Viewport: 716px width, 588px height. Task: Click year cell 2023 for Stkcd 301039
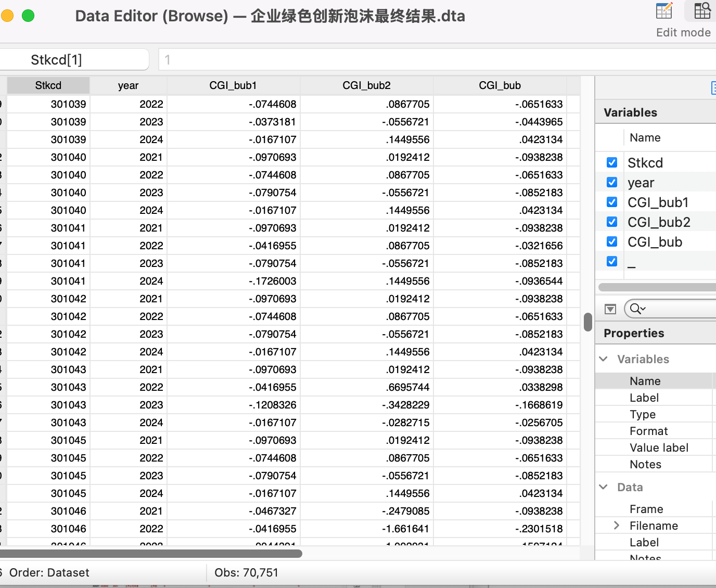click(x=129, y=122)
